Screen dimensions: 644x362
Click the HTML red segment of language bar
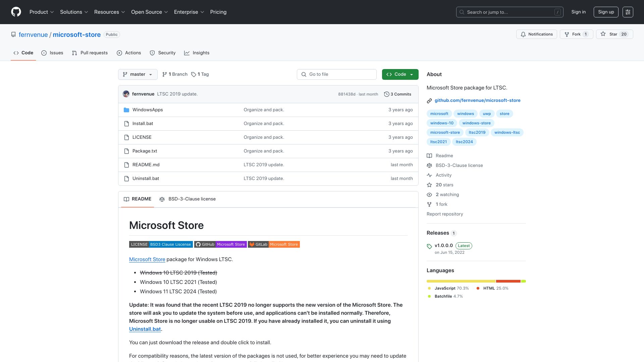pos(508,281)
